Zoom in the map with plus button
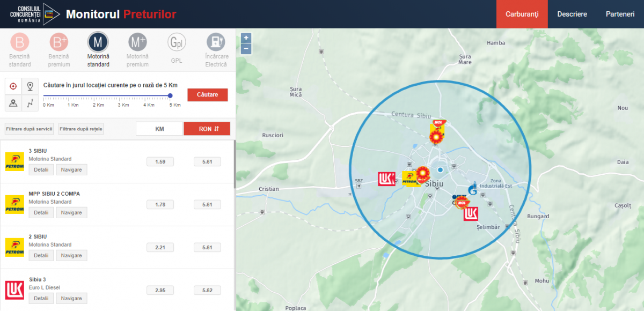Viewport: 644px width, 311px height. [246, 38]
